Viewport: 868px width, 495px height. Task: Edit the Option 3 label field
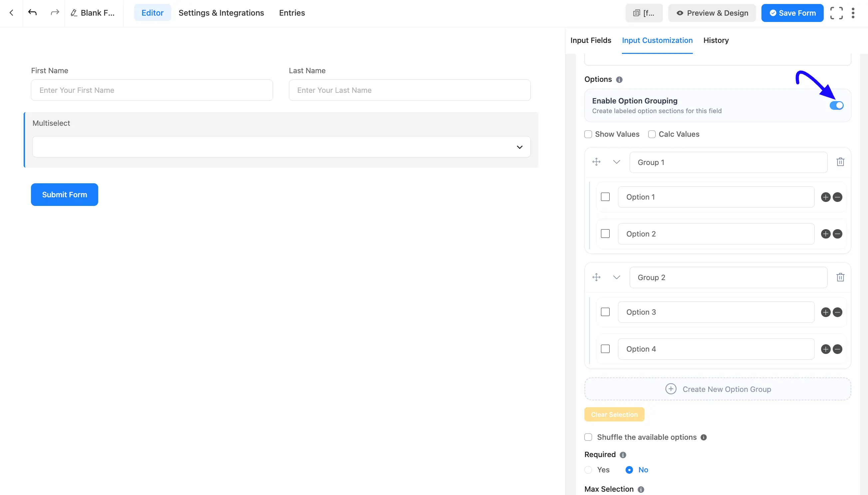716,312
